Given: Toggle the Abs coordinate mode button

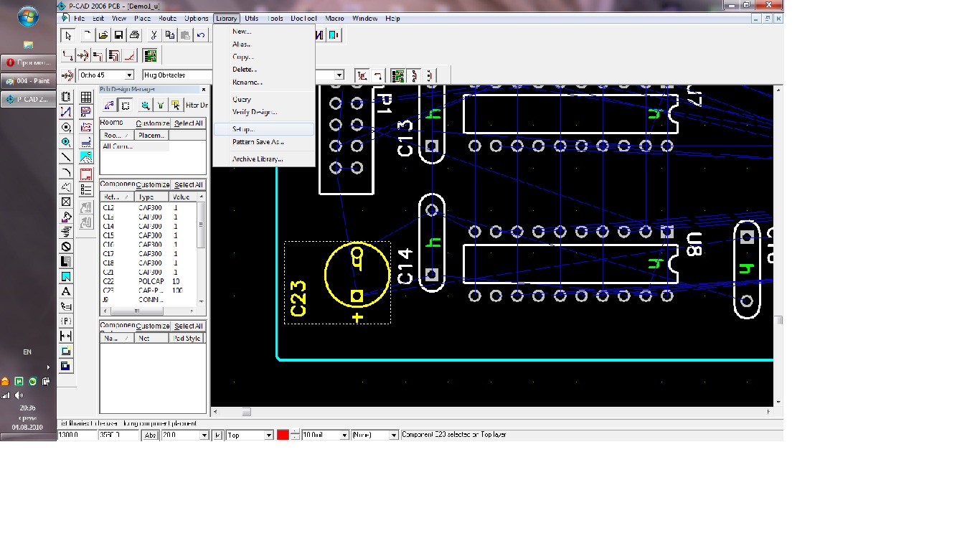Looking at the screenshot, I should click(151, 435).
